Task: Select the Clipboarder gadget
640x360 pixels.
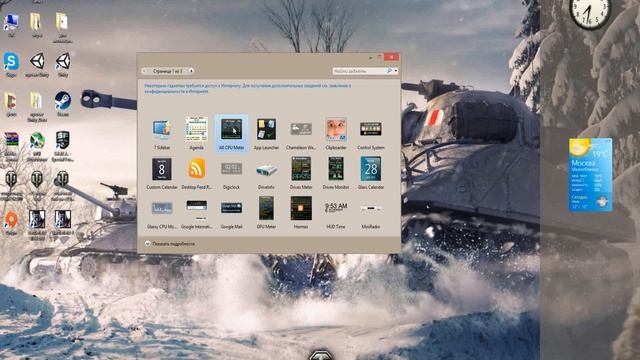Action: [x=336, y=134]
